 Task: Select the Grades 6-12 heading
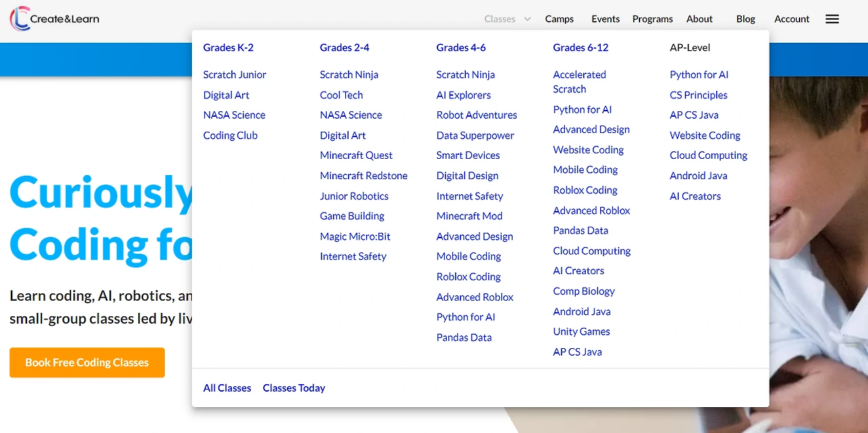pyautogui.click(x=580, y=48)
